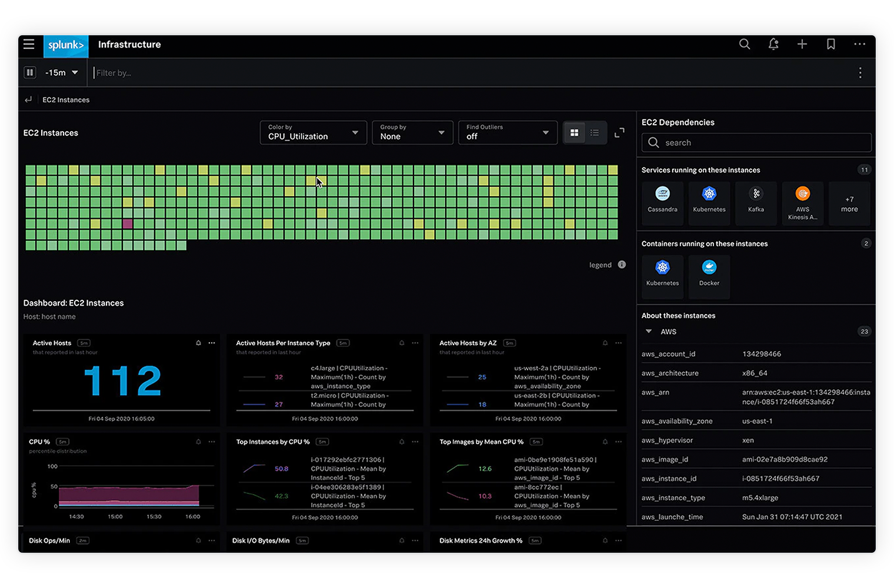Click the AWS Kinesis service icon
Screen dimensions: 894x588
tap(802, 203)
